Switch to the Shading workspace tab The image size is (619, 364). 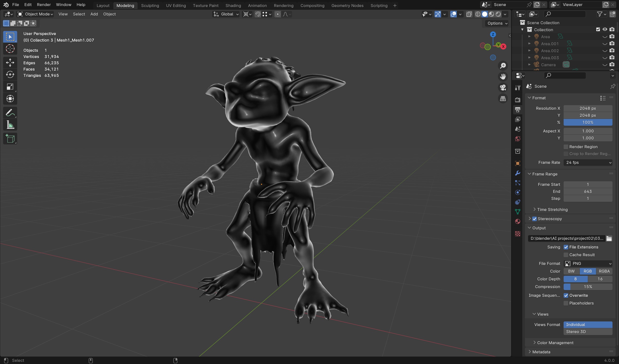[x=233, y=5]
